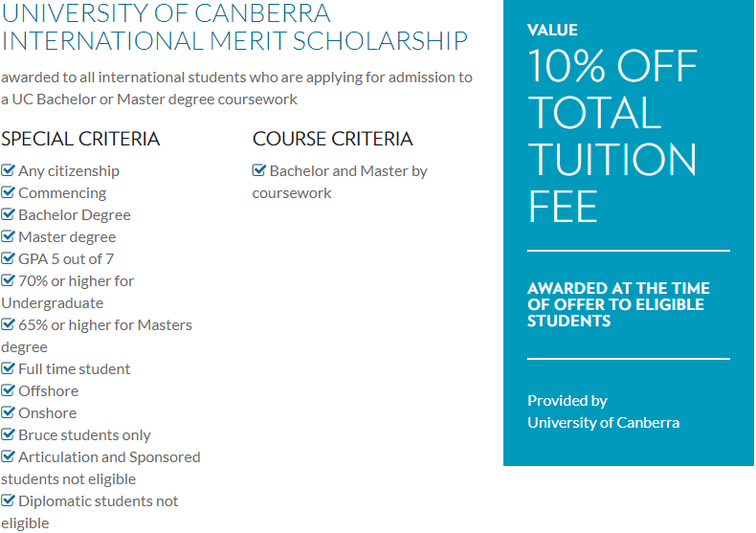The height and width of the screenshot is (533, 756).
Task: Click the checkmark icon beside Master degree
Action: (x=8, y=236)
